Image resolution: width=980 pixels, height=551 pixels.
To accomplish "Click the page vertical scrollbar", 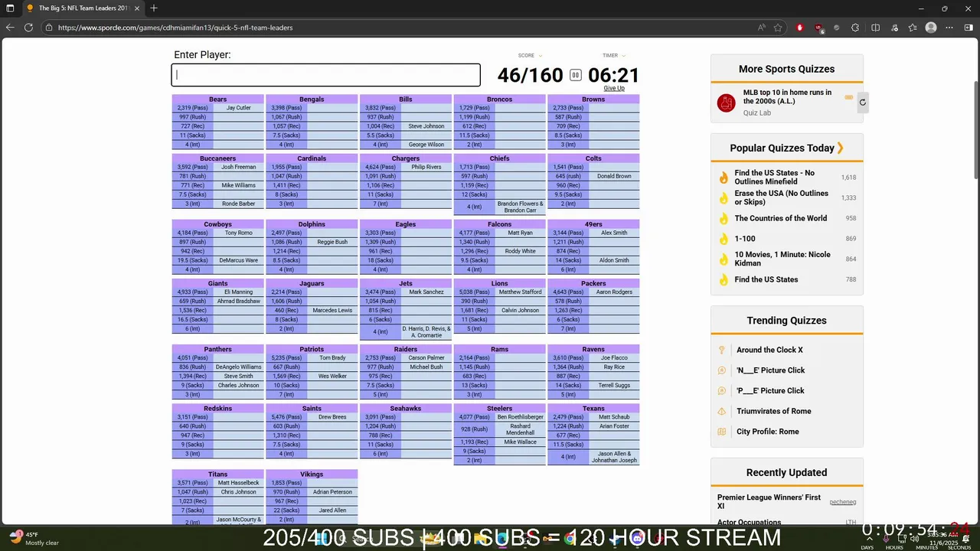I will coord(975,130).
